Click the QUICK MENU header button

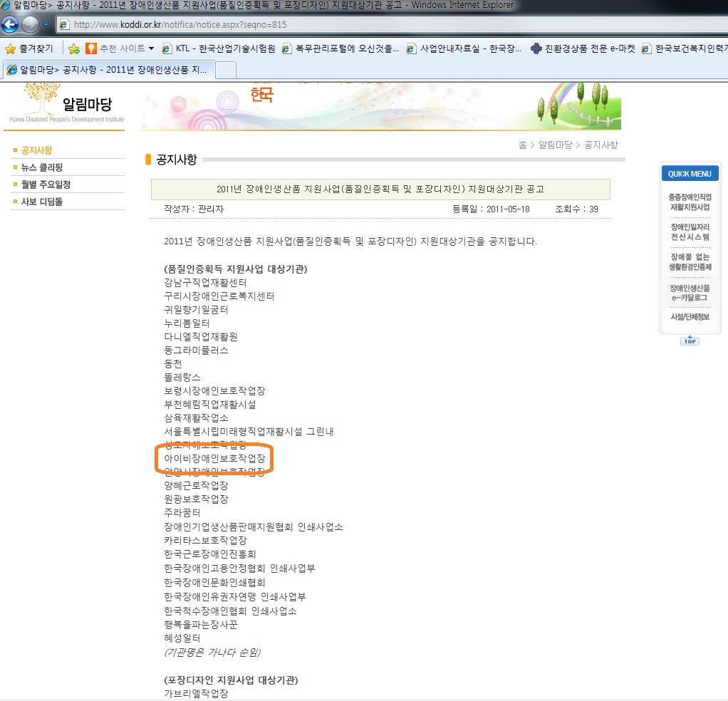tap(690, 174)
